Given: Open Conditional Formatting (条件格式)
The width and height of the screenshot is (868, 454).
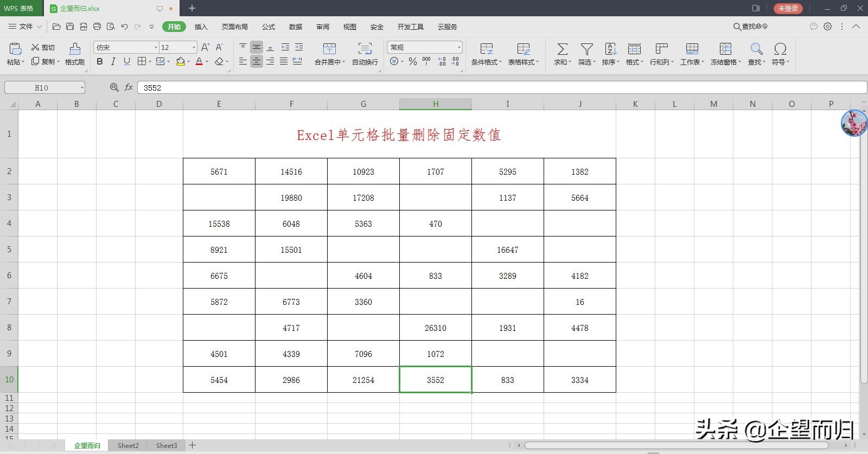Looking at the screenshot, I should (x=487, y=54).
